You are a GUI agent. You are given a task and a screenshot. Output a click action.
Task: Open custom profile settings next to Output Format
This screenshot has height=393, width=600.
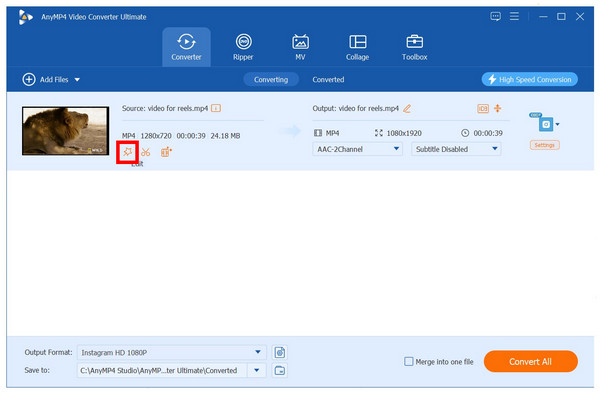(280, 352)
